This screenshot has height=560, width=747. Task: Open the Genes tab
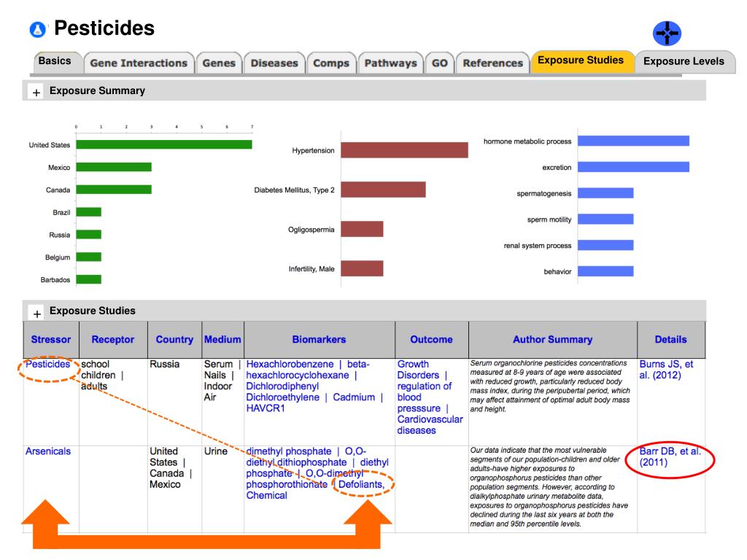219,63
